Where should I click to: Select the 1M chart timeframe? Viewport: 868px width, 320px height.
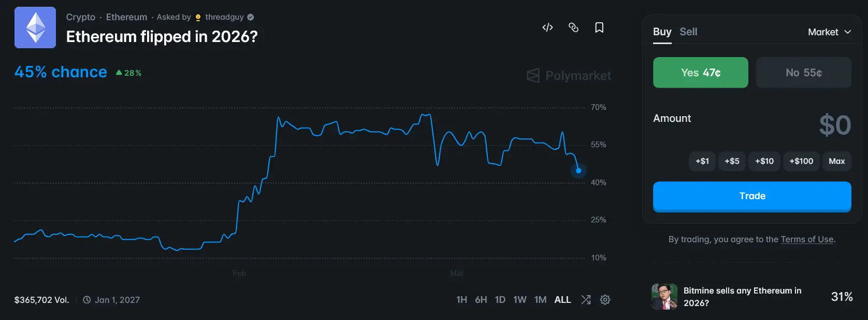click(541, 299)
